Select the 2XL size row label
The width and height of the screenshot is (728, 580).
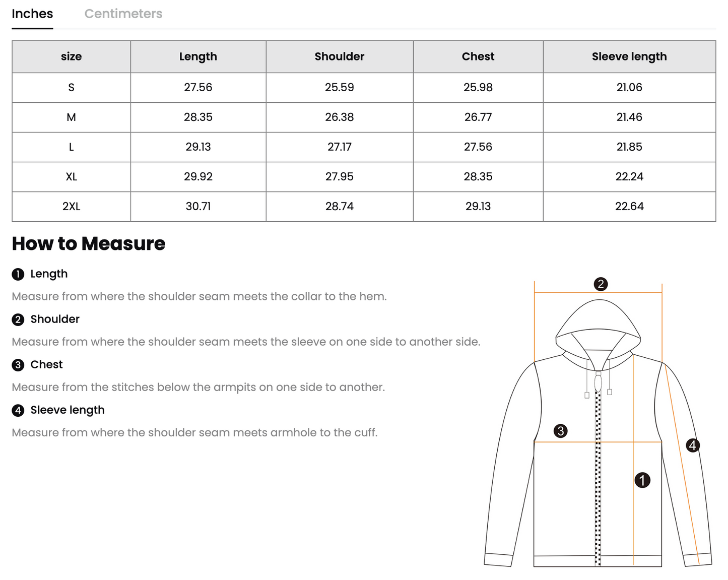71,206
